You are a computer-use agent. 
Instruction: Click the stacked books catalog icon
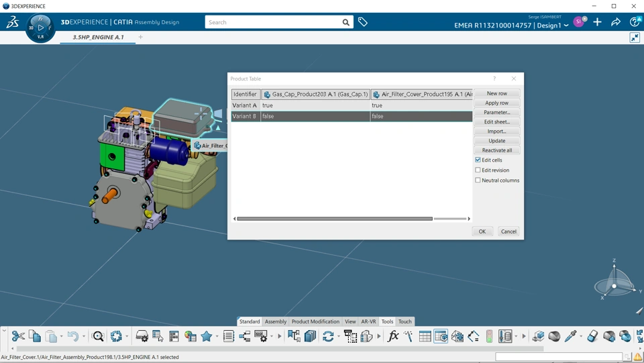(x=310, y=336)
